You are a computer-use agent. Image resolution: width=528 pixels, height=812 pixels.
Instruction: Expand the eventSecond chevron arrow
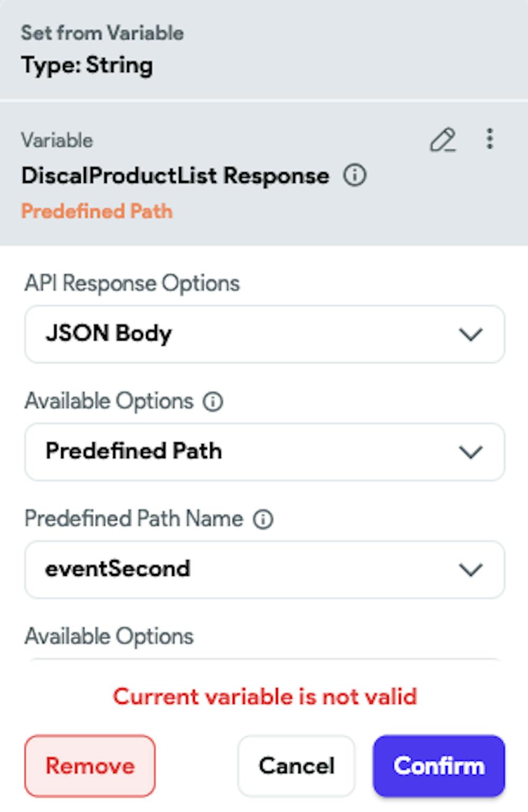[470, 570]
